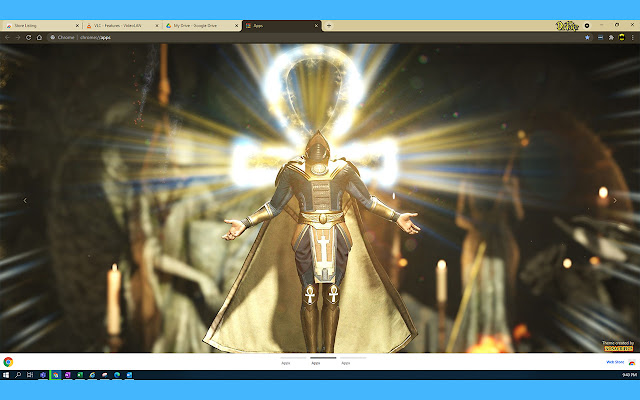Close the My Drive tab
640x400 pixels.
(x=236, y=25)
